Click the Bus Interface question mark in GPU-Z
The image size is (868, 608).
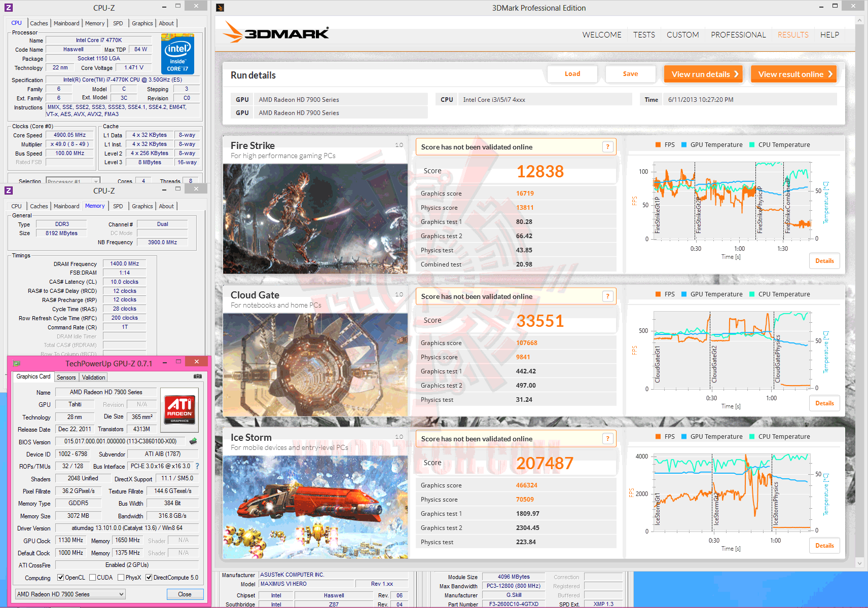pyautogui.click(x=197, y=466)
